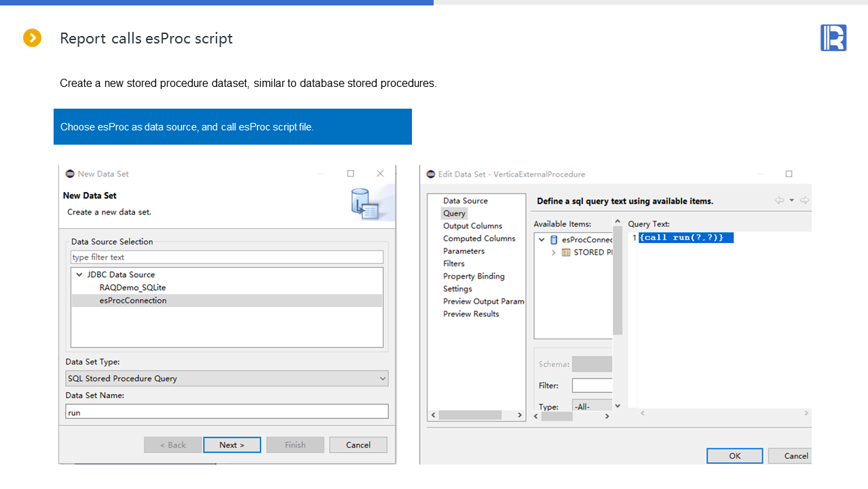The width and height of the screenshot is (868, 489).
Task: Go to the Preview Results page
Action: 471,314
